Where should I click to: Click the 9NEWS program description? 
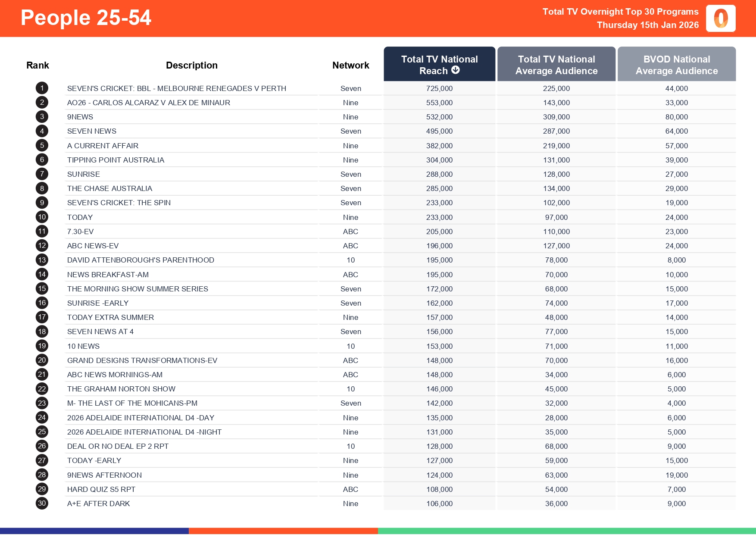(x=80, y=116)
